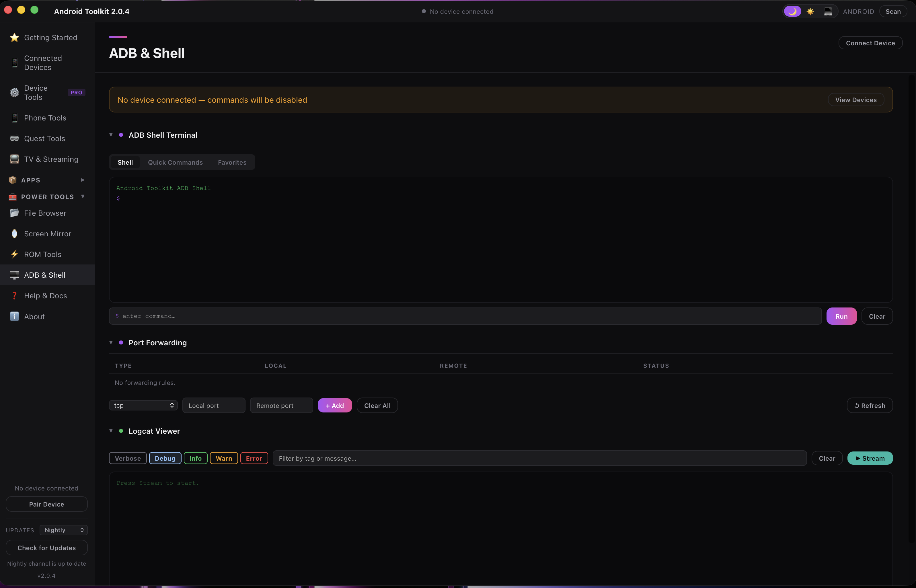The height and width of the screenshot is (588, 916).
Task: Click the ADB & Shell monitor icon
Action: [15, 275]
